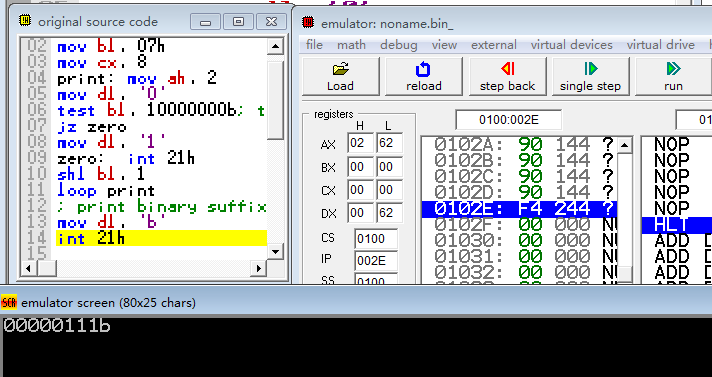Maximize the original source code window
The width and height of the screenshot is (712, 377).
tap(238, 21)
